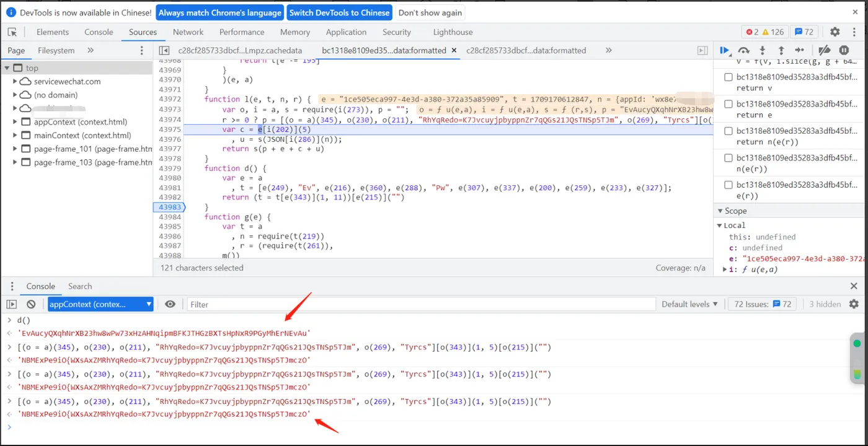Enable breakpoint checkbox for 'return n(e(r))'
Image resolution: width=868 pixels, height=446 pixels.
coord(728,131)
